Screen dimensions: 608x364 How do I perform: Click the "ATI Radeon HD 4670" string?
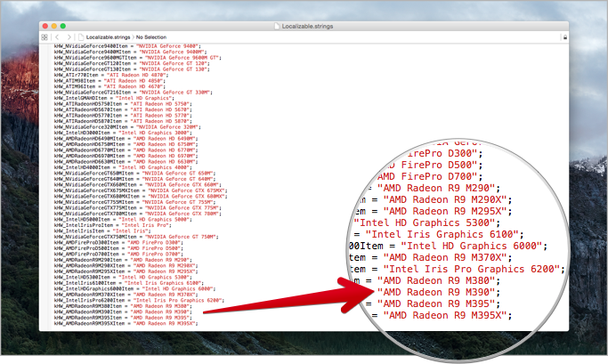(133, 87)
